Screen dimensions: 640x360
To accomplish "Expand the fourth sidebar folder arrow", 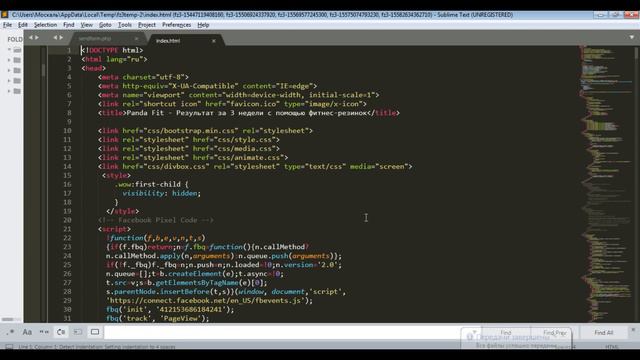I will tap(9, 80).
